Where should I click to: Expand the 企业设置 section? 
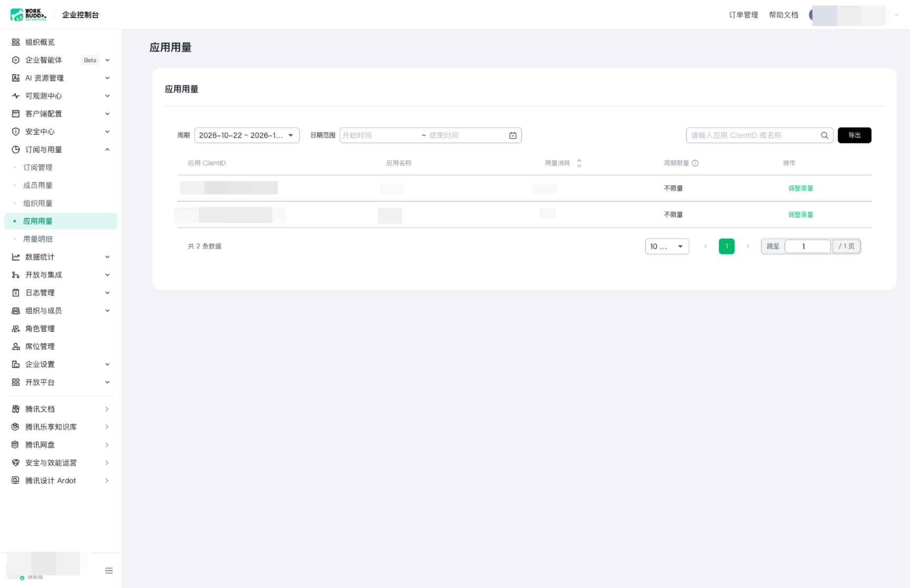coord(107,364)
